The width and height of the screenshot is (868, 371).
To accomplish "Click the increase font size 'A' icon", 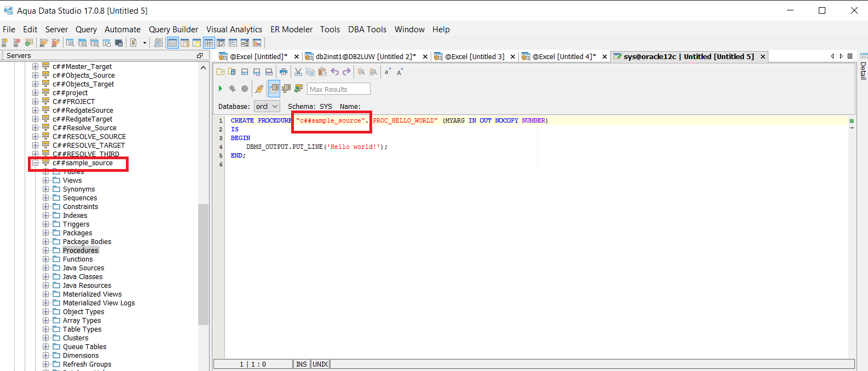I will 400,72.
